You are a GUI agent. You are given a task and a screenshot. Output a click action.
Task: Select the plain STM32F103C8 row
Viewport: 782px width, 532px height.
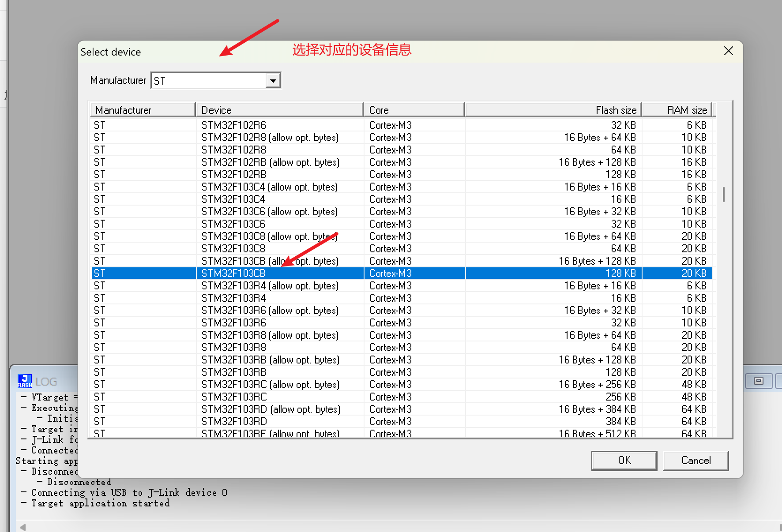coord(402,249)
